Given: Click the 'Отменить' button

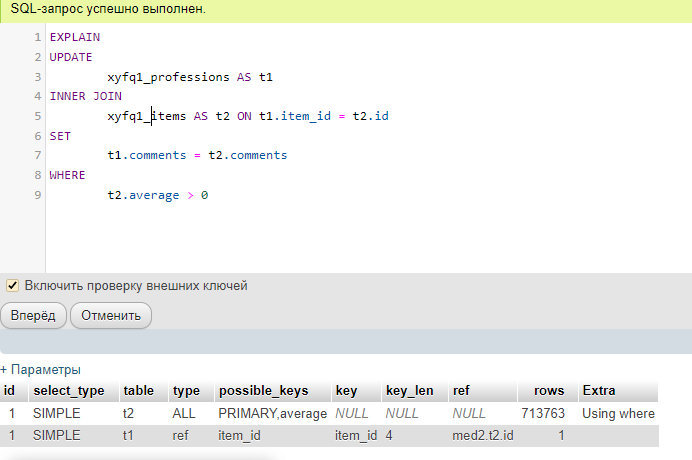Looking at the screenshot, I should click(x=111, y=316).
